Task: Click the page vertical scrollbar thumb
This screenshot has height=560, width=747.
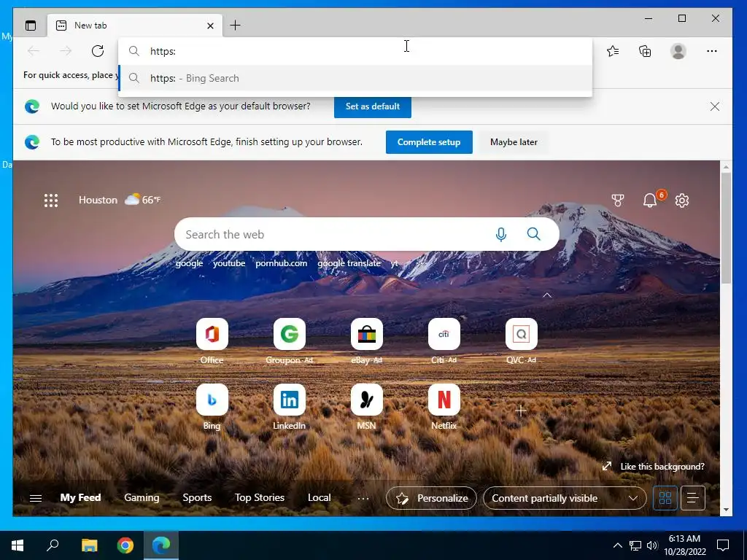Action: tap(726, 227)
